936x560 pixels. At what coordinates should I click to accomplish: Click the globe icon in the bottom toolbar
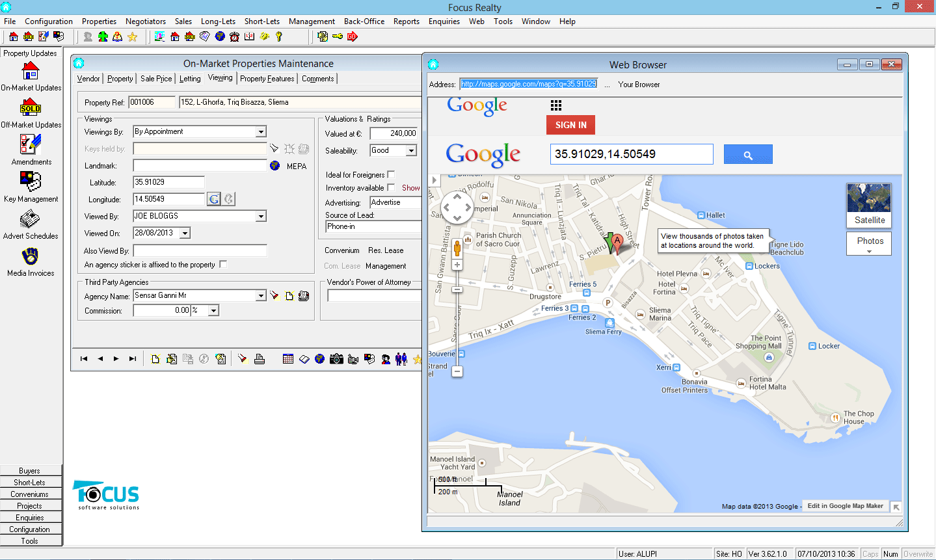319,358
